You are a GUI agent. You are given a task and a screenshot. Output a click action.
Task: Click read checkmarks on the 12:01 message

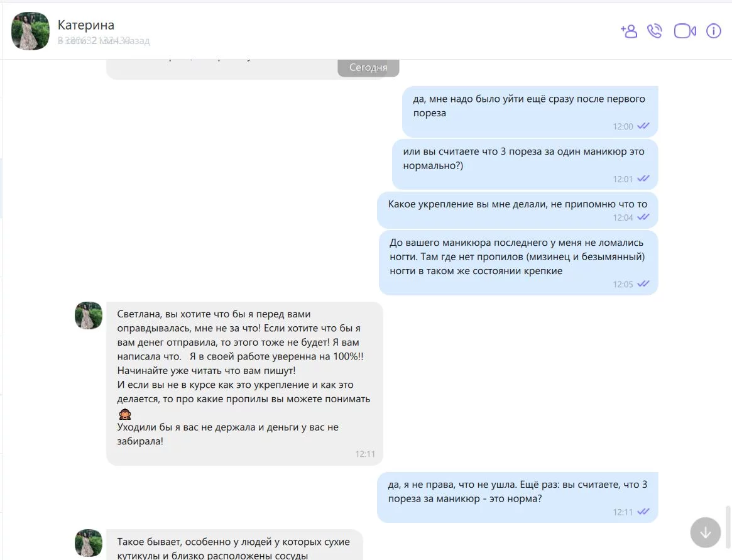point(643,179)
